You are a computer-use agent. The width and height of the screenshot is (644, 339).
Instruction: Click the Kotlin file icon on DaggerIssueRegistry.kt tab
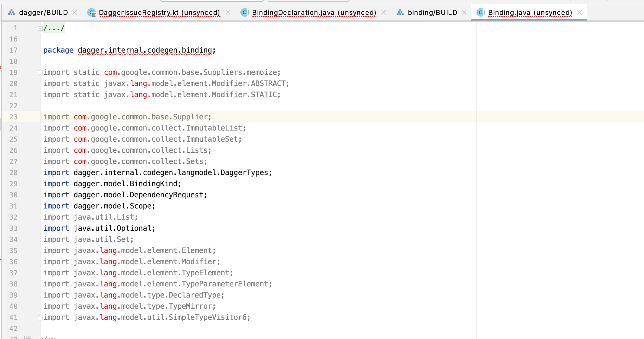(91, 13)
